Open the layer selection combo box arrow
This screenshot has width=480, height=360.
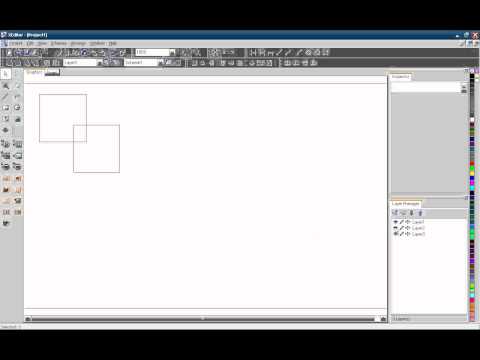pos(99,63)
